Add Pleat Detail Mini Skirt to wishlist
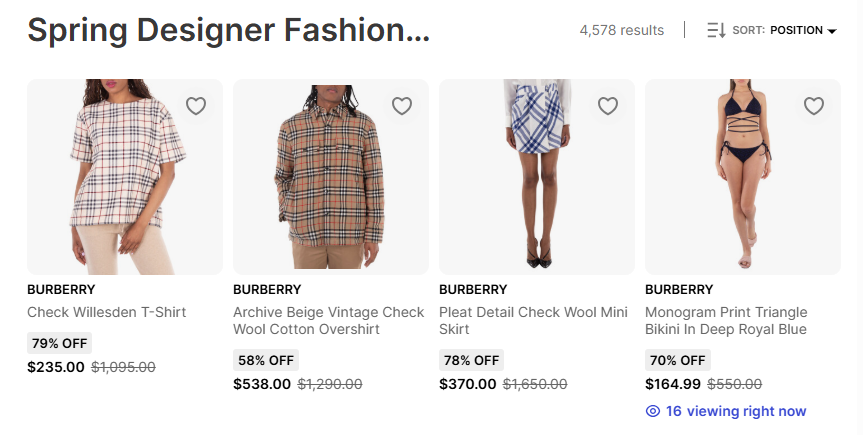The height and width of the screenshot is (435, 863). pos(608,106)
